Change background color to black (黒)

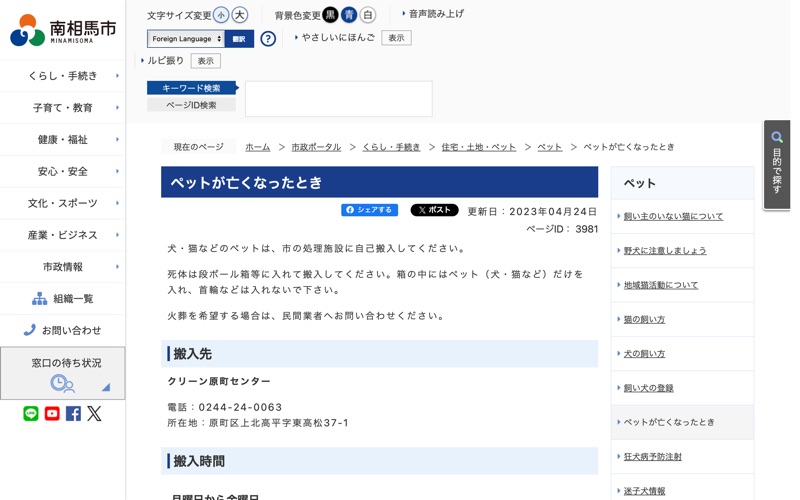330,15
